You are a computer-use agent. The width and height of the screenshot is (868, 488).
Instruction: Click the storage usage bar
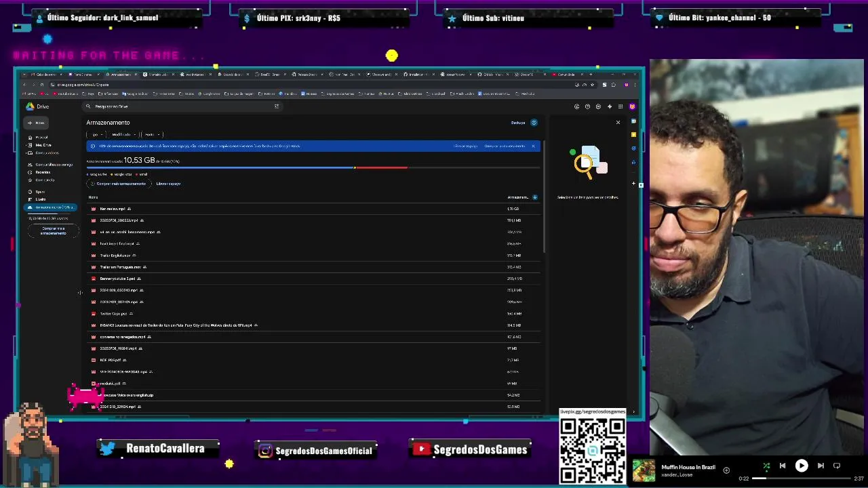coord(314,167)
